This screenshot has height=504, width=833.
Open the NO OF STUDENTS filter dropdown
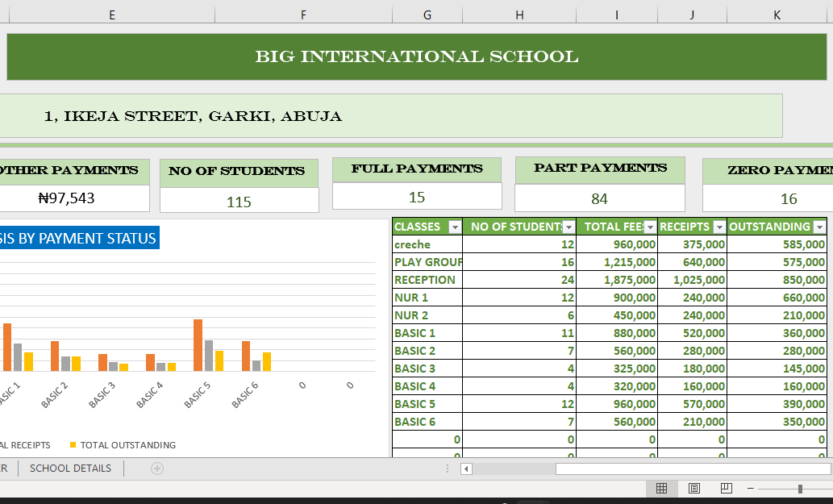click(569, 227)
